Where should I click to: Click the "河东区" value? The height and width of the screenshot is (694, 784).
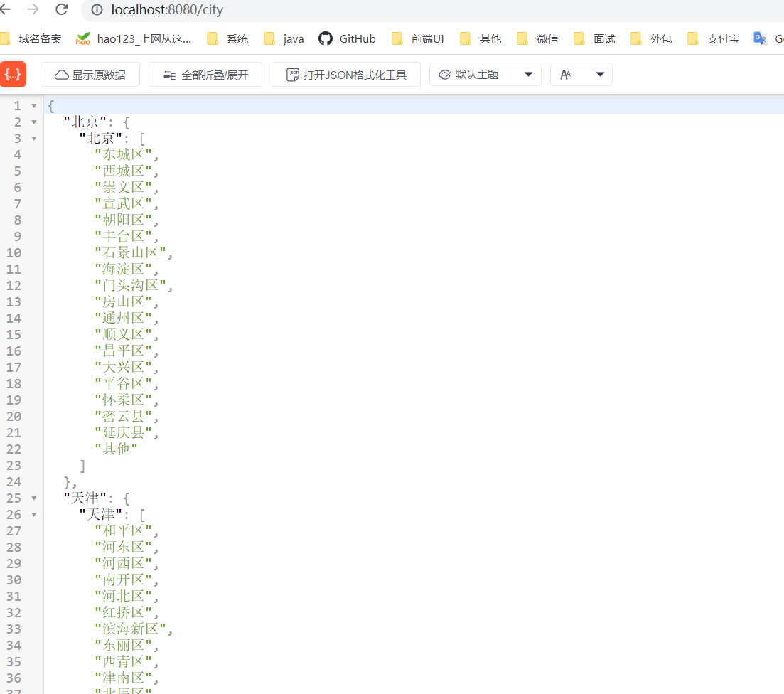click(x=124, y=547)
